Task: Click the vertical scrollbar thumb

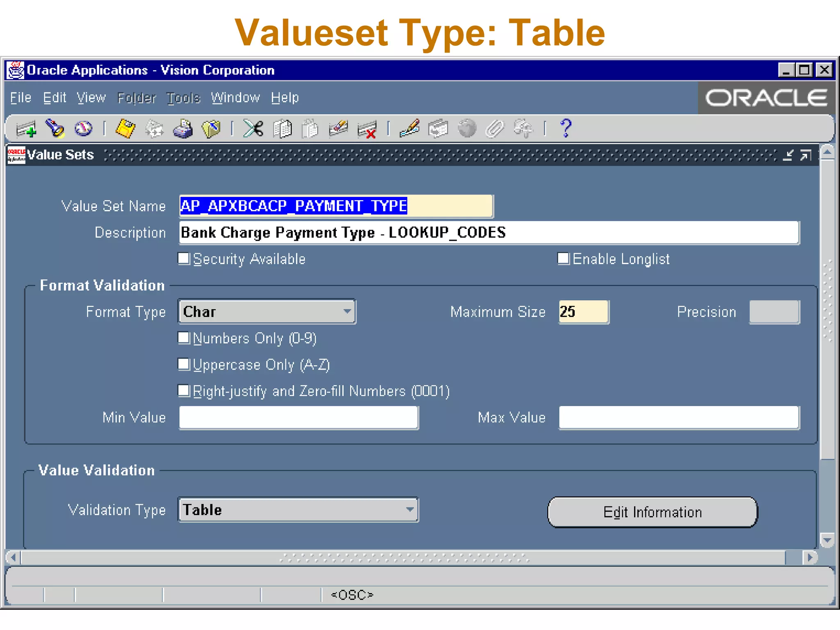Action: tap(827, 310)
